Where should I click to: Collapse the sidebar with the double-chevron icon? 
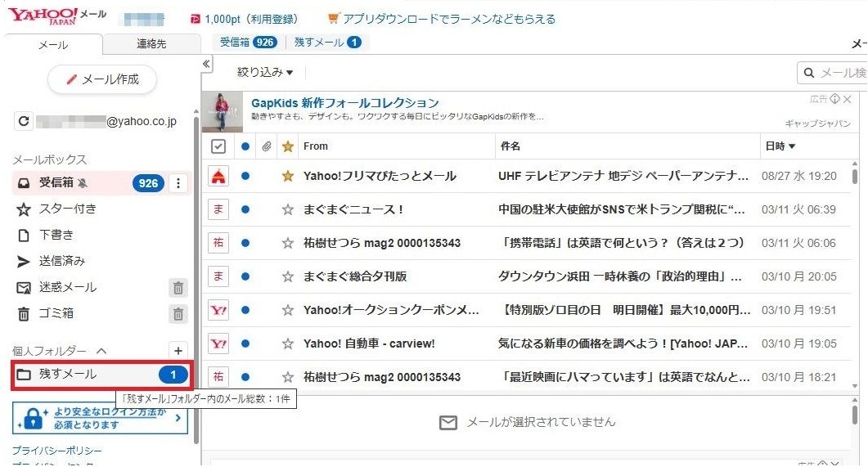click(x=206, y=64)
